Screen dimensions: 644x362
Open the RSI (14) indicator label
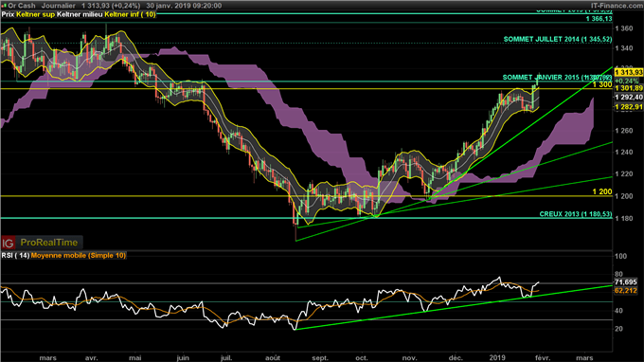(x=15, y=256)
